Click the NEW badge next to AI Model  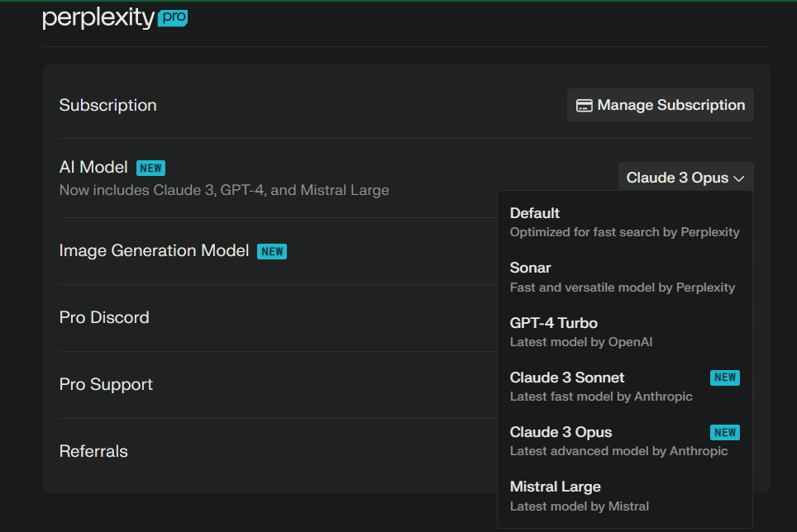coord(150,168)
